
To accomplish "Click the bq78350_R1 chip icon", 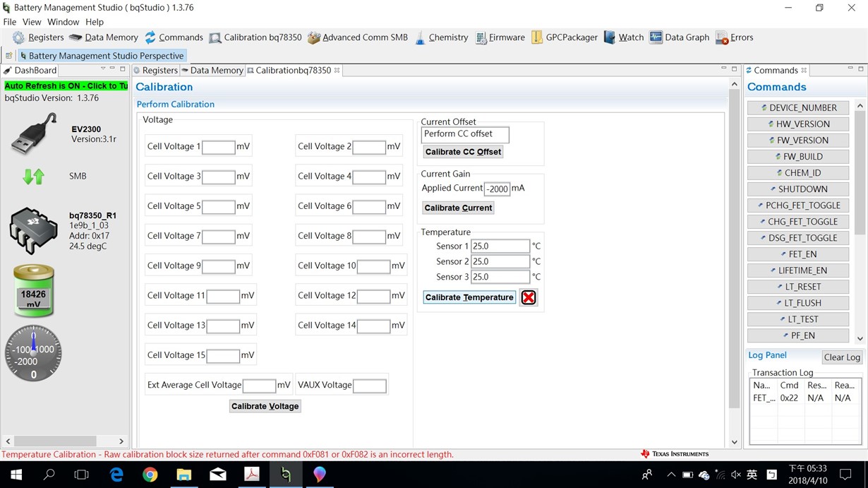I will coord(33,230).
